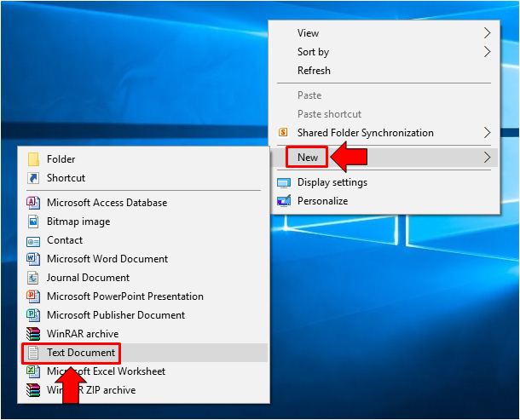The height and width of the screenshot is (420, 520).
Task: Click the Excel Worksheet icon
Action: click(x=33, y=371)
